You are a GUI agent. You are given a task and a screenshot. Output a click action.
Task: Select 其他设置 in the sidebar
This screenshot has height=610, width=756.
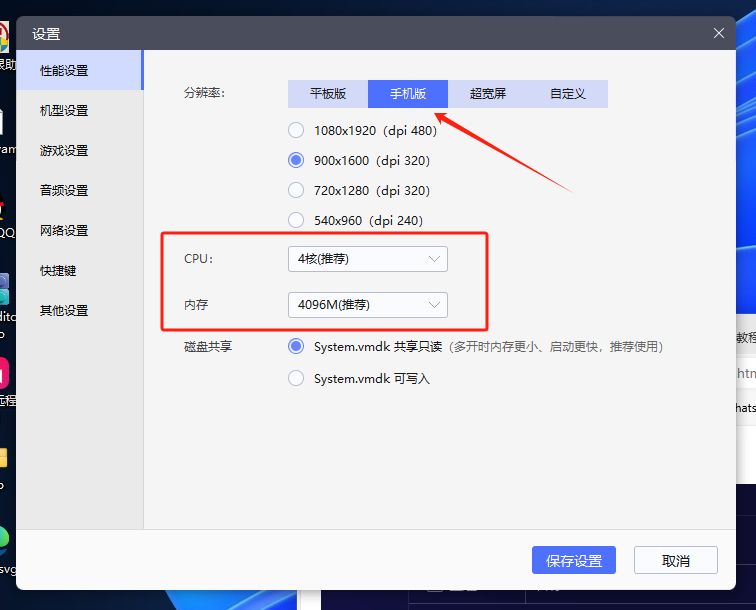tap(64, 310)
